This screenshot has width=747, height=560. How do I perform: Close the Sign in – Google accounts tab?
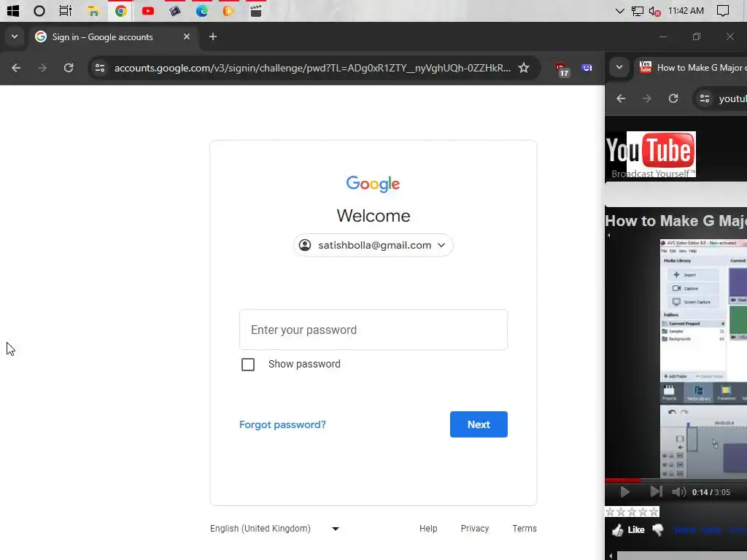point(187,36)
